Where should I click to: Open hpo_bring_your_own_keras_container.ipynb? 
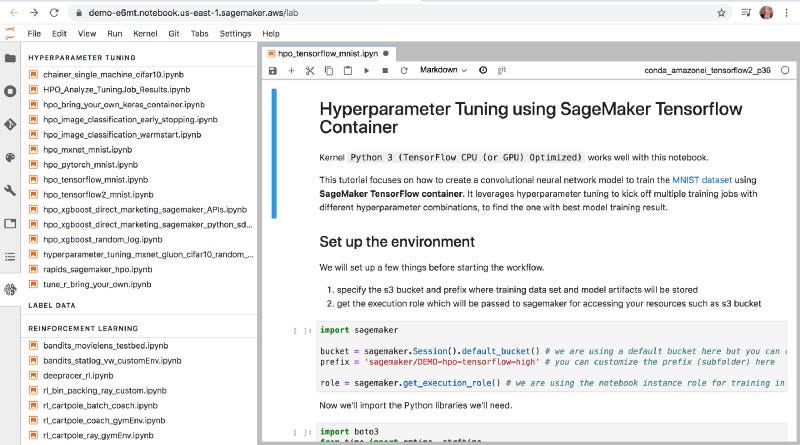123,105
